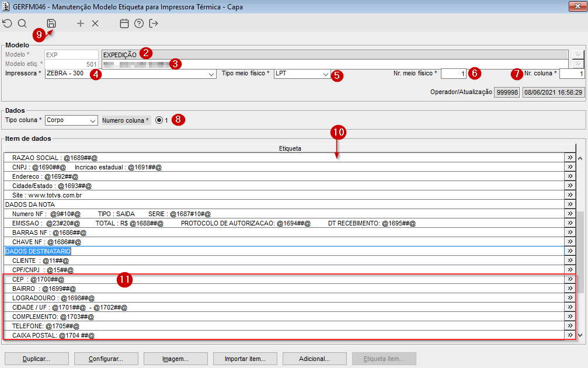Viewport: 588px width, 368px height.
Task: Click the Modelo etiq. description field
Action: point(335,64)
